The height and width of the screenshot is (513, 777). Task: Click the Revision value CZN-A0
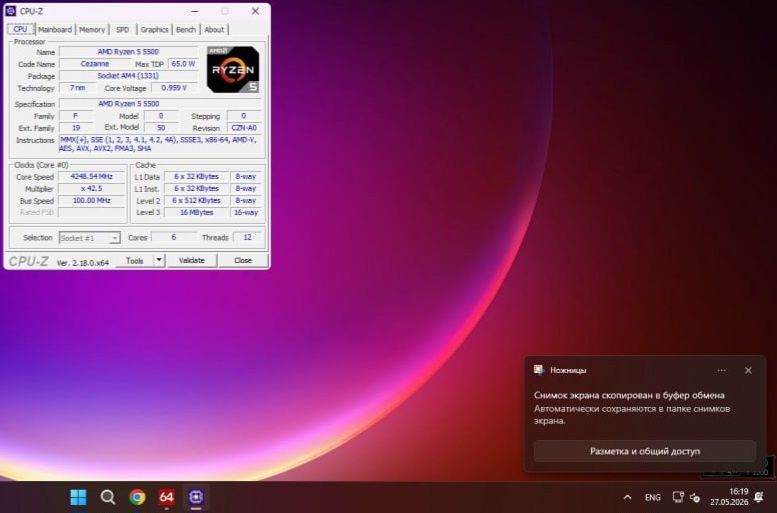[244, 128]
